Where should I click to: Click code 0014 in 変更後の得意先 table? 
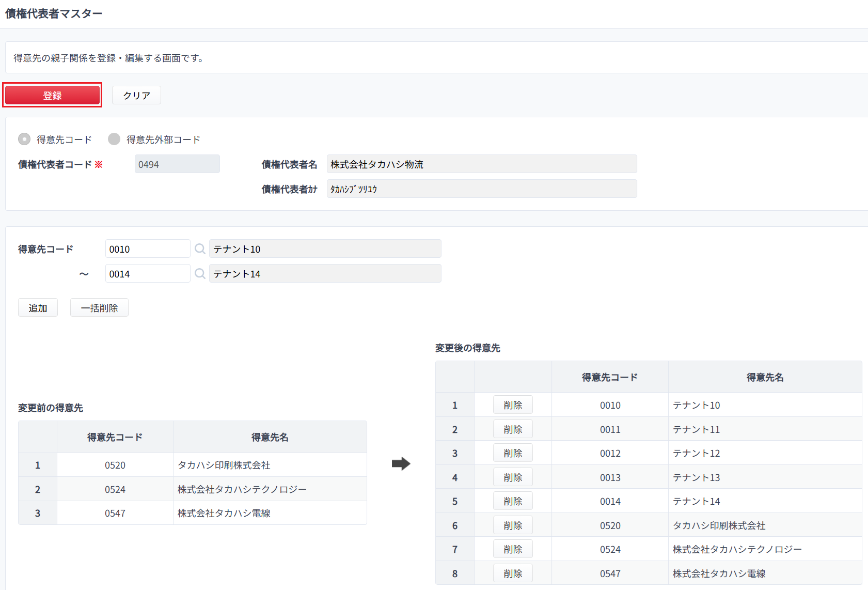click(x=610, y=501)
